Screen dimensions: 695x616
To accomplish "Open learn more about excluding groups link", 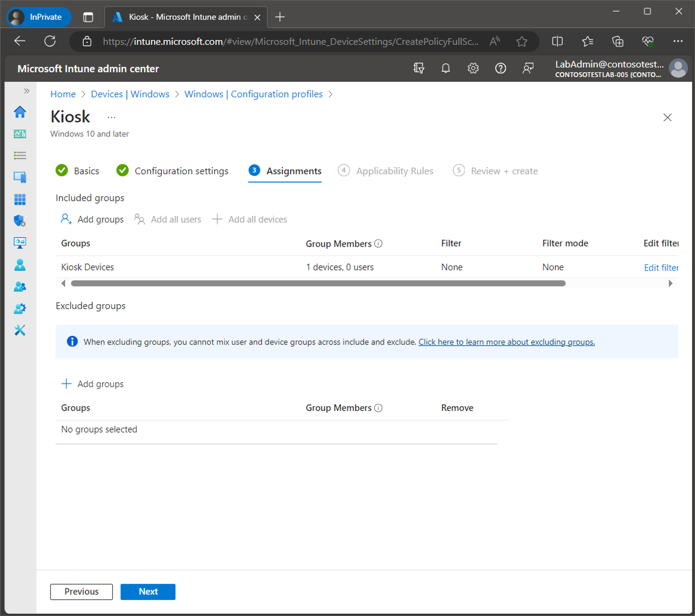I will point(507,342).
